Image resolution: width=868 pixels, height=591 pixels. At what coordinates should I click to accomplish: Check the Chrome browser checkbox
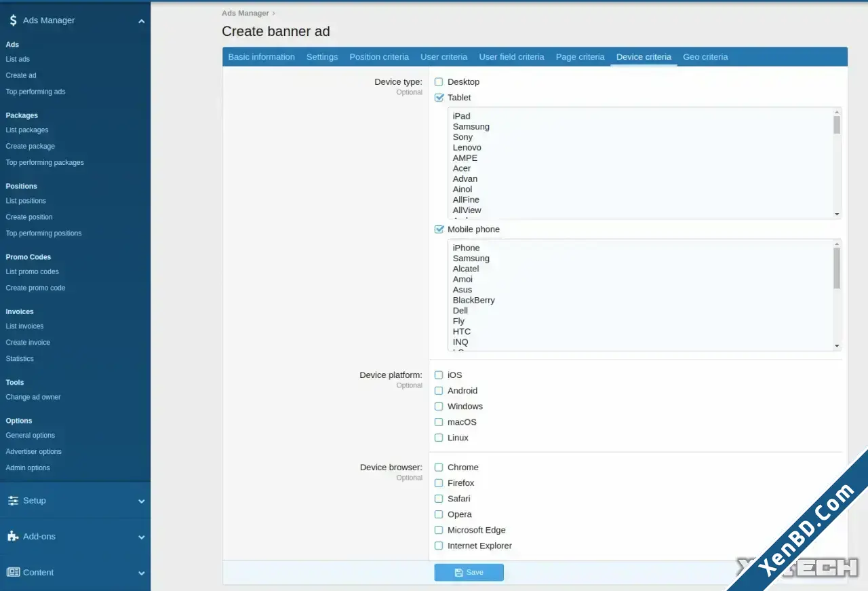(x=439, y=468)
